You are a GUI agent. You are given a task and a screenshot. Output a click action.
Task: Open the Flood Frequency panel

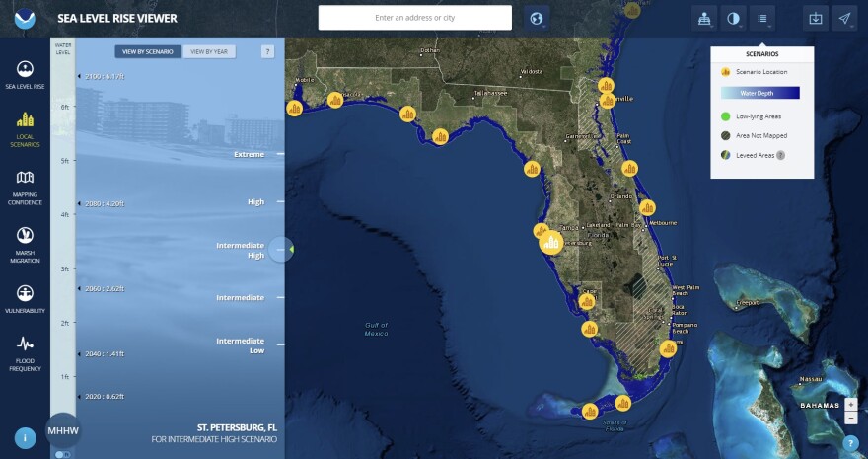(25, 352)
